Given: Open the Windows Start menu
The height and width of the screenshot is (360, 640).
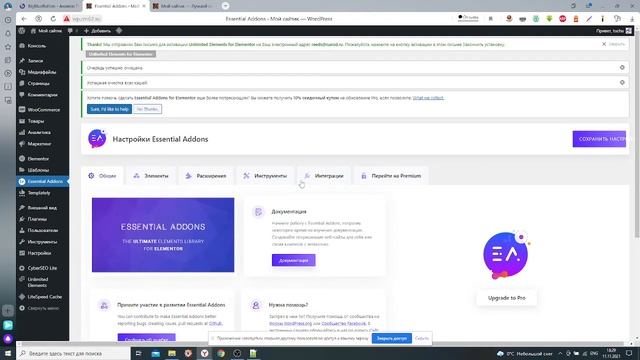Looking at the screenshot, I should [8, 353].
